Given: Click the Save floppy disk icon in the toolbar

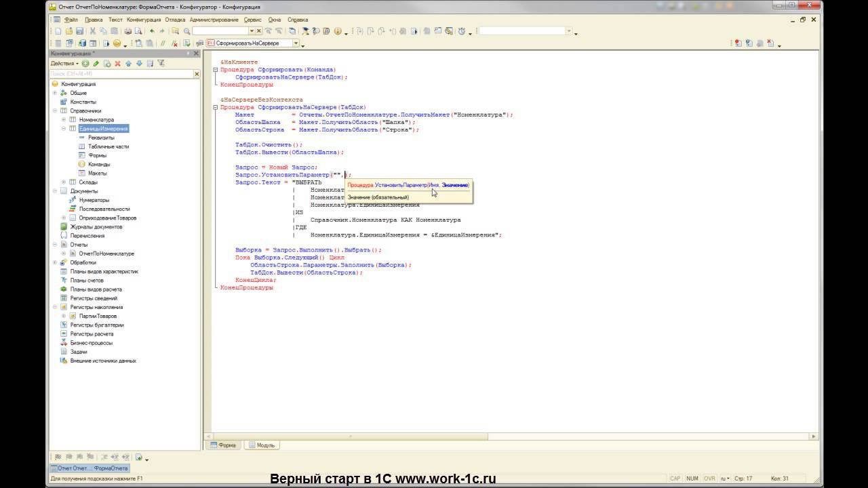Looking at the screenshot, I should click(79, 31).
